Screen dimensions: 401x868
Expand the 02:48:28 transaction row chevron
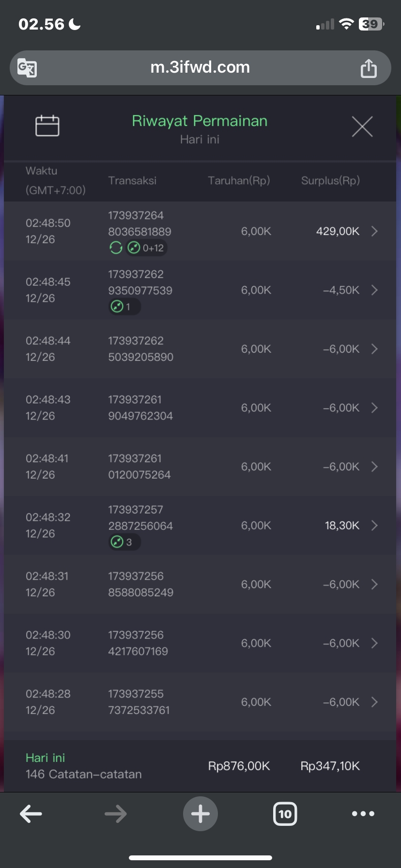click(374, 702)
